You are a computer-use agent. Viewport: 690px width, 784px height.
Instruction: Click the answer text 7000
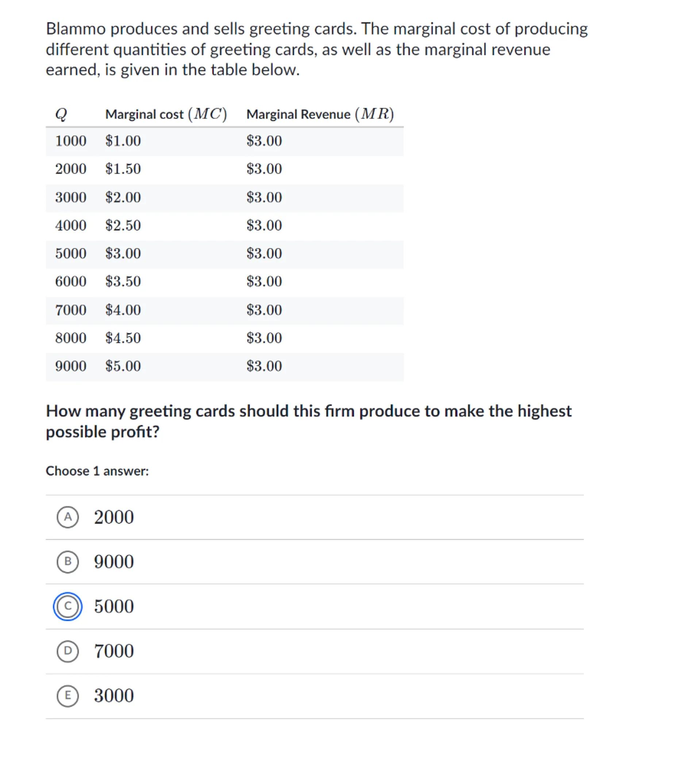click(113, 651)
